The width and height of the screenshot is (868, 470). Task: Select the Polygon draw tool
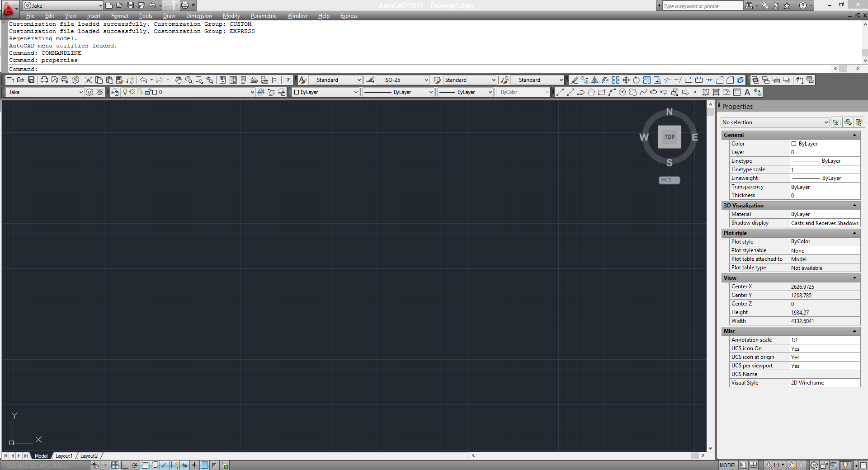pos(591,92)
